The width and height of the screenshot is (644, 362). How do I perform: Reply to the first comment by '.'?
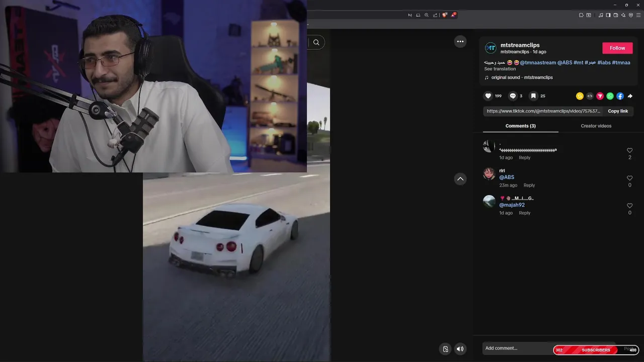click(524, 158)
